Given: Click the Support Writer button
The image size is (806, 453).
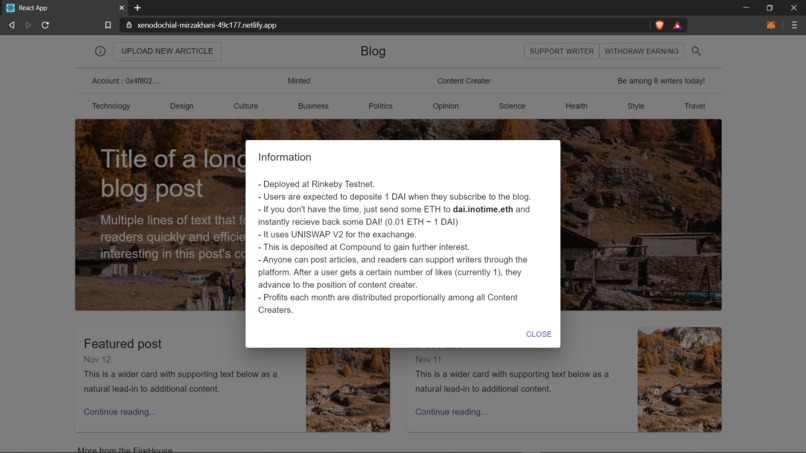Looking at the screenshot, I should tap(561, 51).
